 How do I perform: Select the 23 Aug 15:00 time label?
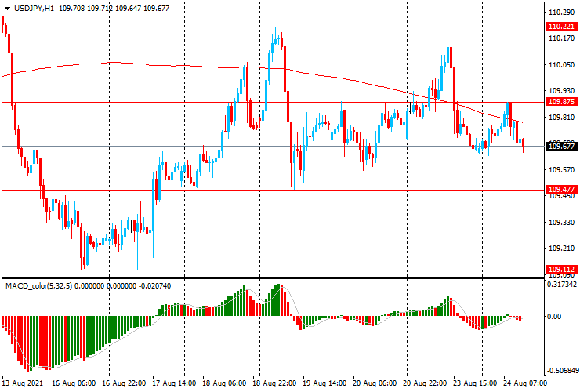475,383
